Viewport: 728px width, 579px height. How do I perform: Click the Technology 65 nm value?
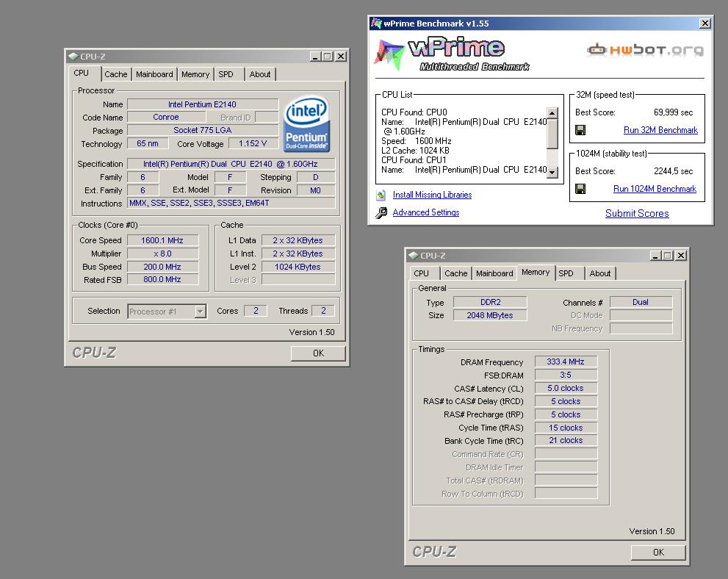[x=148, y=143]
